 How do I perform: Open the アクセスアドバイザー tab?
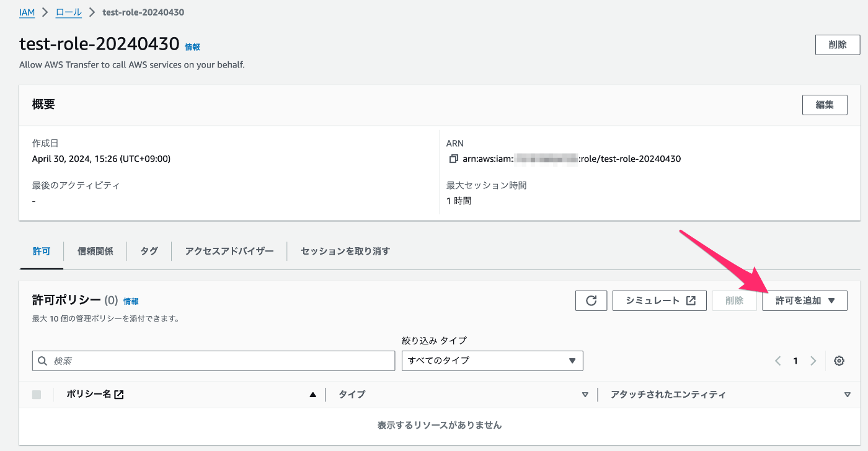(229, 252)
